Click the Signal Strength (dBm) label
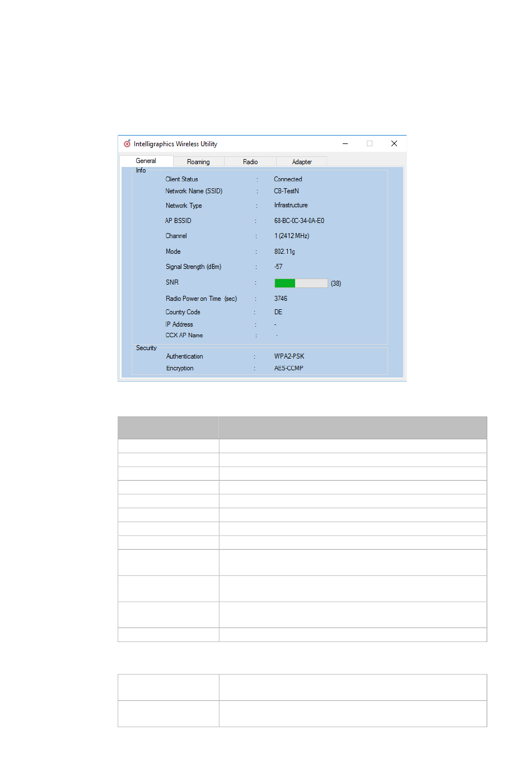532x767 pixels. (193, 267)
